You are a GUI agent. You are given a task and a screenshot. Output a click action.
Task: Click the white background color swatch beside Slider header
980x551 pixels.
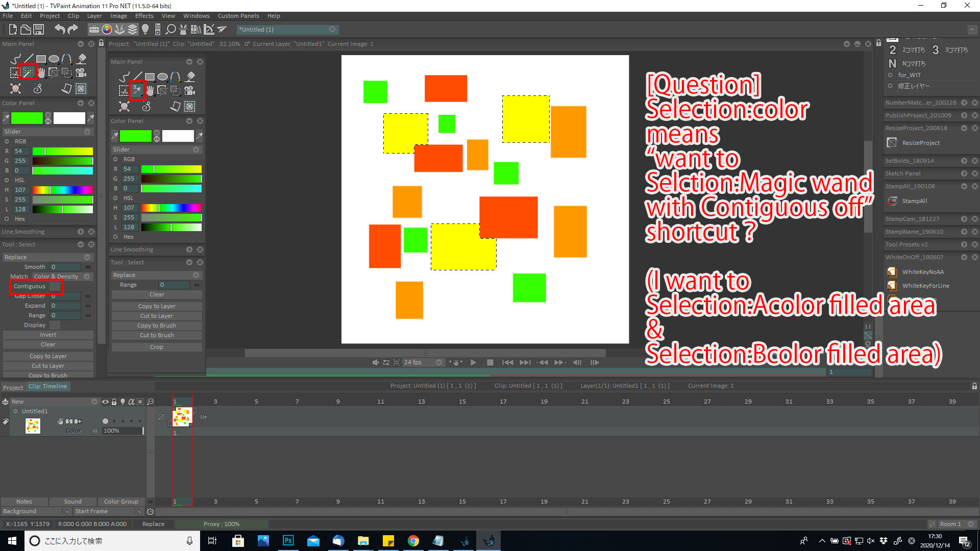pyautogui.click(x=69, y=118)
